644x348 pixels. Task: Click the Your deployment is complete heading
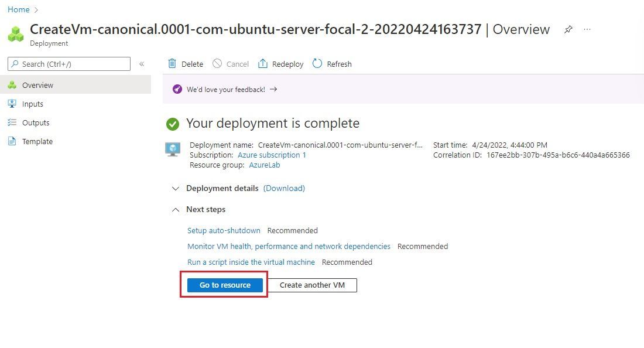273,123
